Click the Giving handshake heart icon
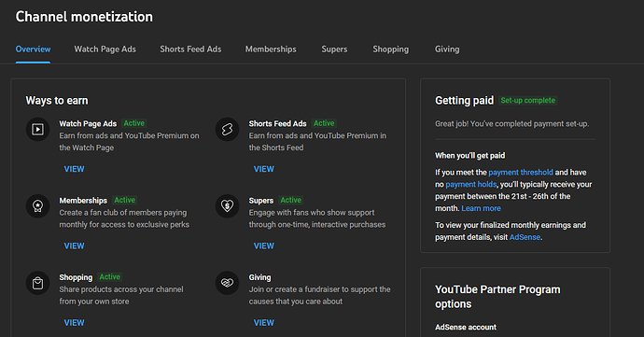 click(227, 283)
